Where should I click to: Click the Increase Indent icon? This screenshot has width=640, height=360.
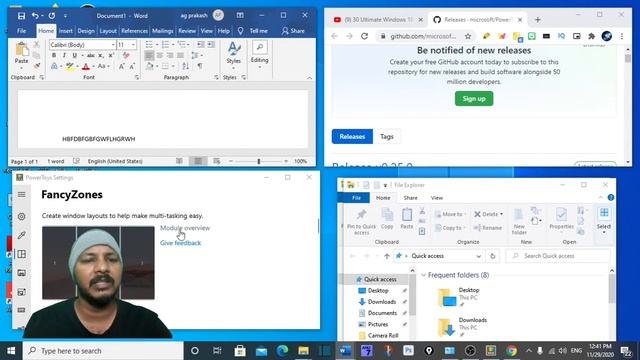[x=211, y=44]
